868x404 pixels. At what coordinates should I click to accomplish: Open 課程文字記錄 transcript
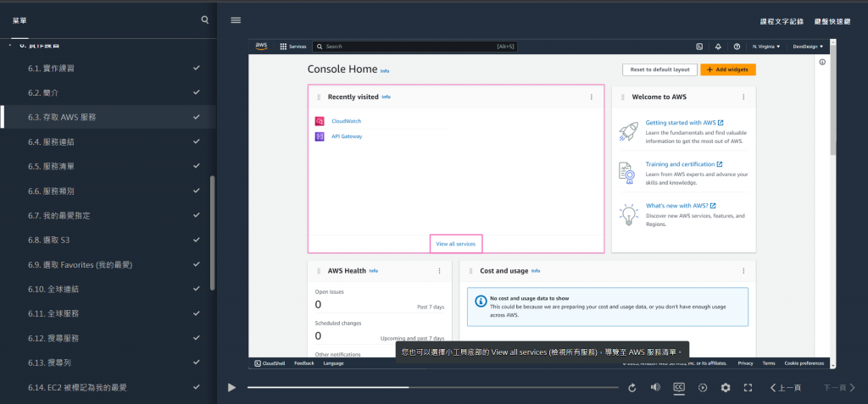782,21
